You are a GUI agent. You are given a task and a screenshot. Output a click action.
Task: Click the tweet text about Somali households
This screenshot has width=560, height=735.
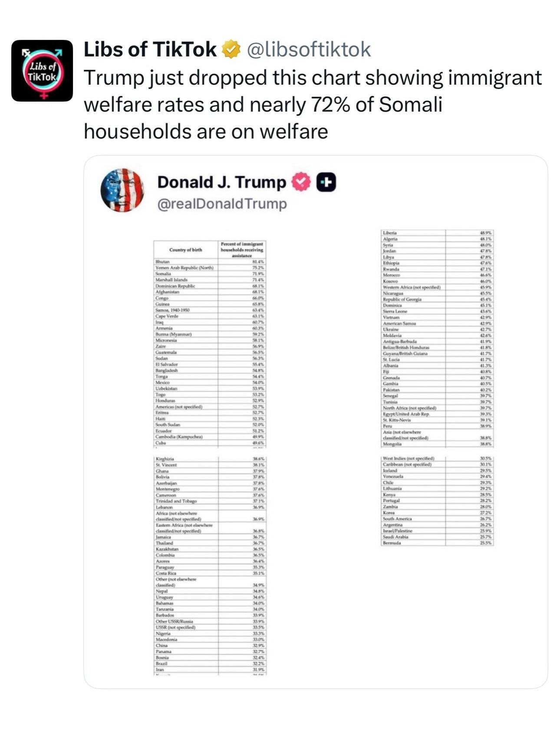point(313,105)
